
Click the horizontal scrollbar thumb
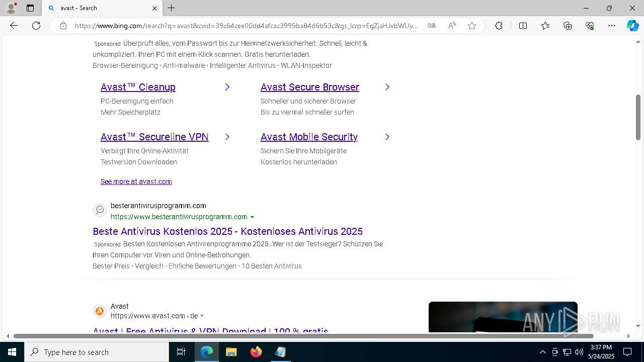[303, 336]
